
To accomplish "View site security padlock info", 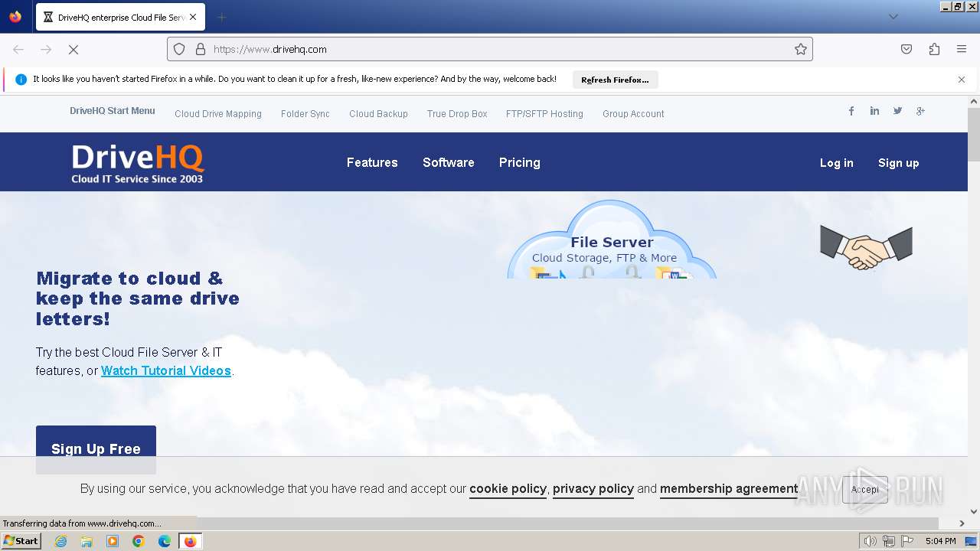I will tap(201, 49).
